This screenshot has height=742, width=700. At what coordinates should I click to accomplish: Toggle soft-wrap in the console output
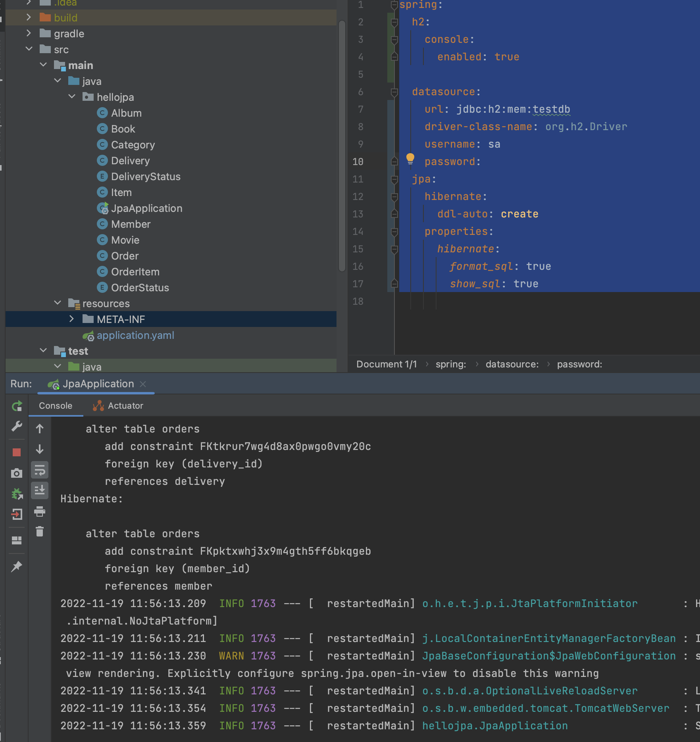[x=40, y=470]
